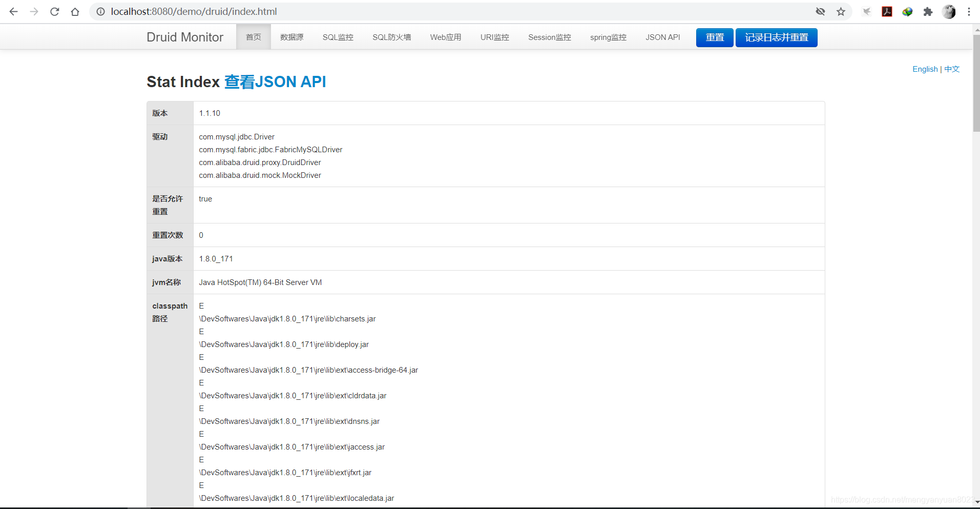Click the crossed-out eye icon in address bar
This screenshot has width=980, height=509.
(820, 11)
